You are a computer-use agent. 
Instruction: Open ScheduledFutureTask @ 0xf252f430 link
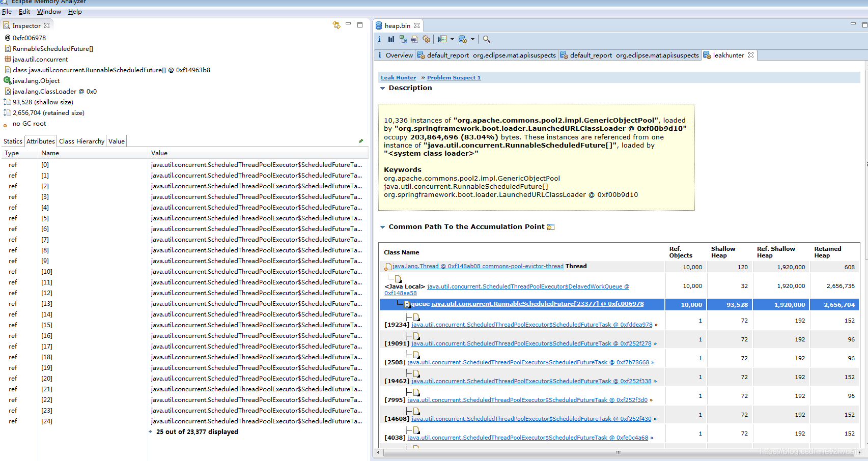(531, 419)
